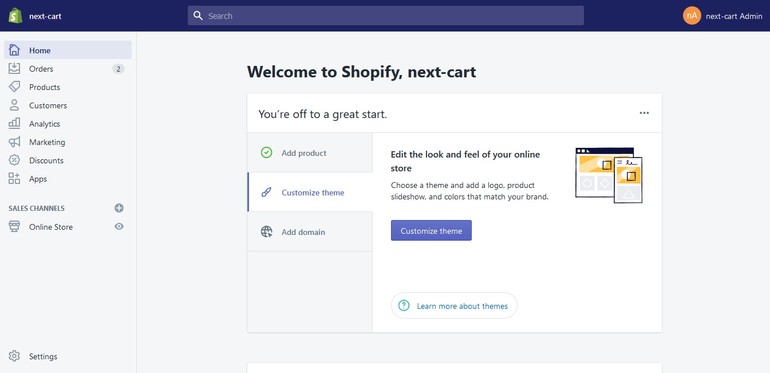Add a sales channel with plus icon

pos(119,208)
